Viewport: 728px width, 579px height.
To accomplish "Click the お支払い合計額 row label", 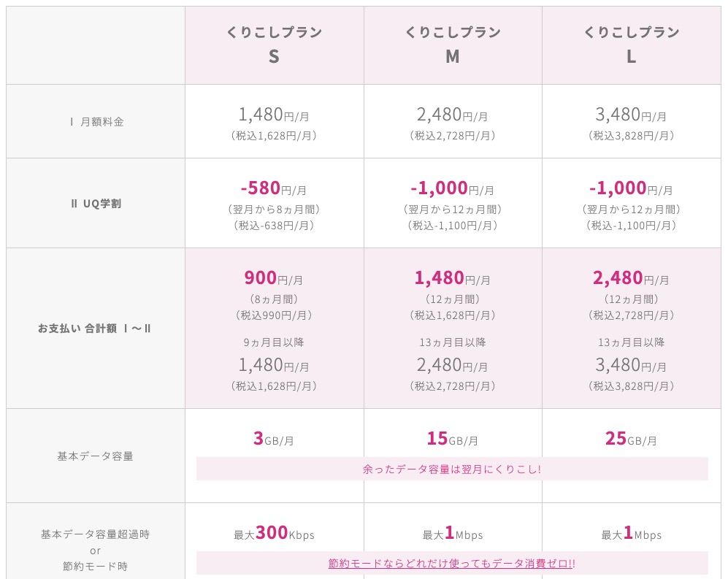I will click(96, 329).
